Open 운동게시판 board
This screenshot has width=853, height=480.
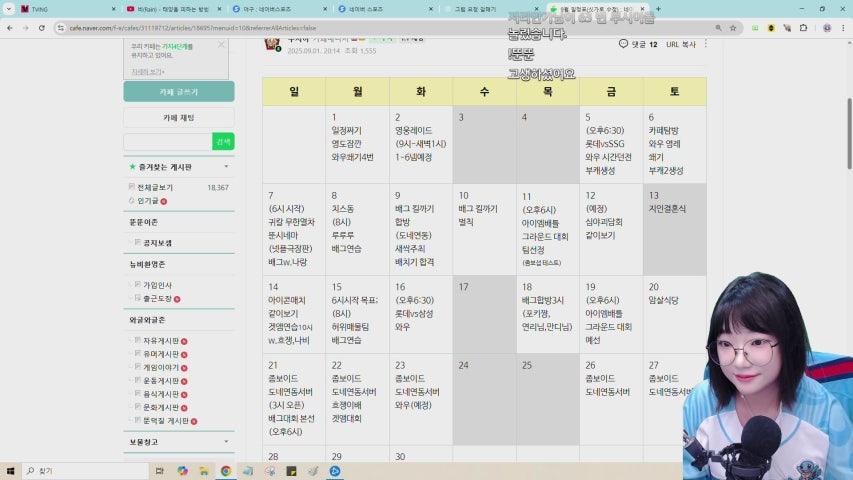160,381
